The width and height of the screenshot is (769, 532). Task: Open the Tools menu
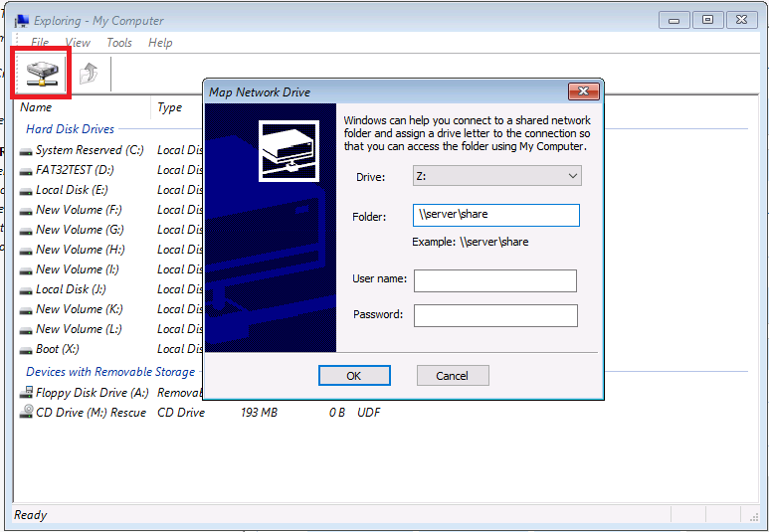tap(119, 43)
